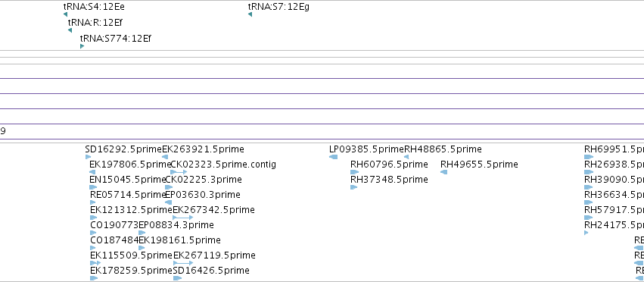The image size is (644, 282).
Task: Select the SD16426.5prime feature glyph
Action: (177, 278)
